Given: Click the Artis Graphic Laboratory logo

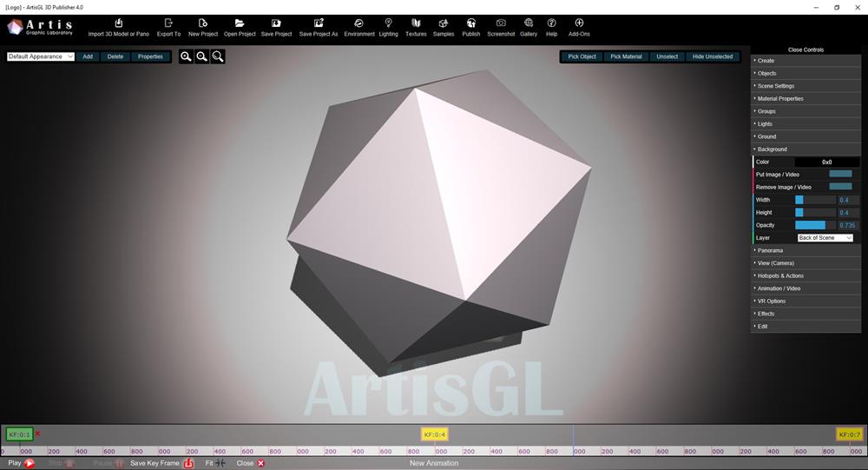Looking at the screenshot, I should pos(39,27).
